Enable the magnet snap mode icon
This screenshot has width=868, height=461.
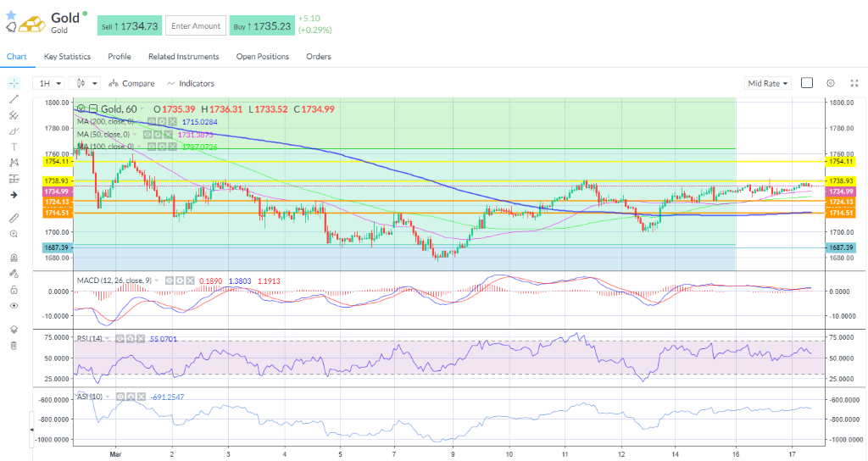(x=14, y=258)
